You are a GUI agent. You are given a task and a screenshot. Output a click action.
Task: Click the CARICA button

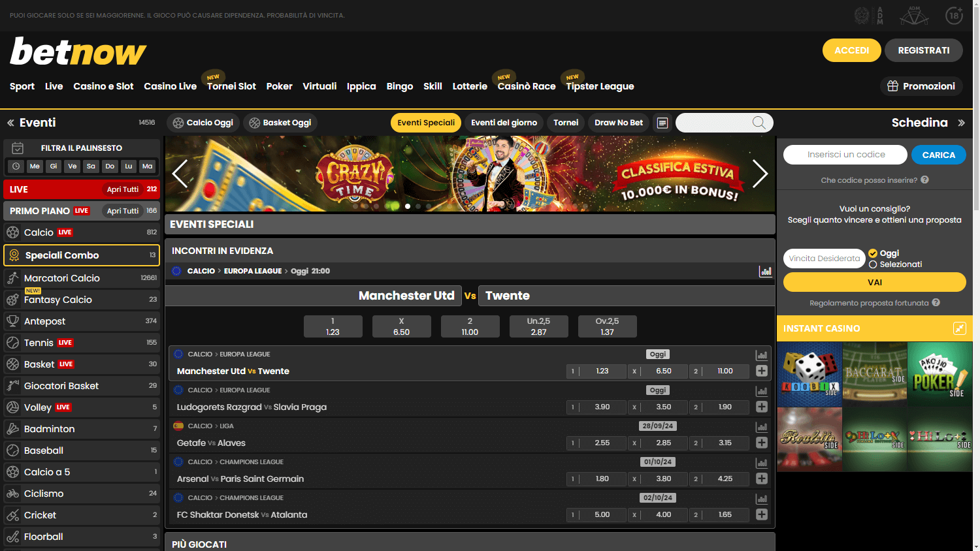tap(939, 155)
